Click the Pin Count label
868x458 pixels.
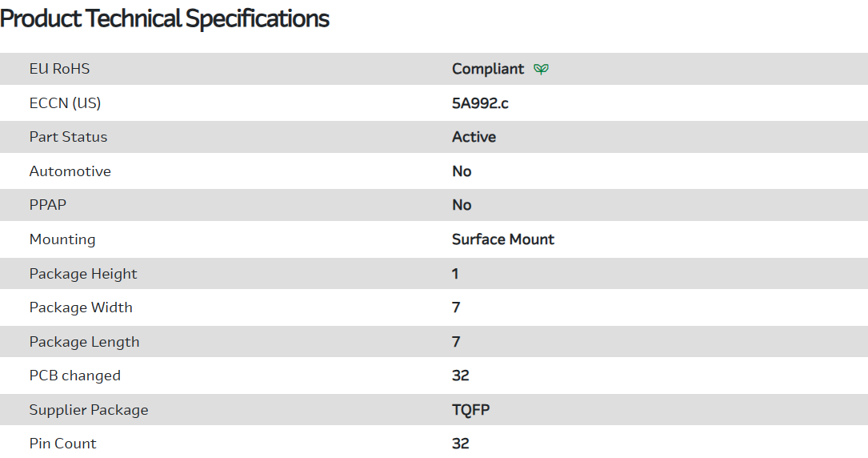62,444
